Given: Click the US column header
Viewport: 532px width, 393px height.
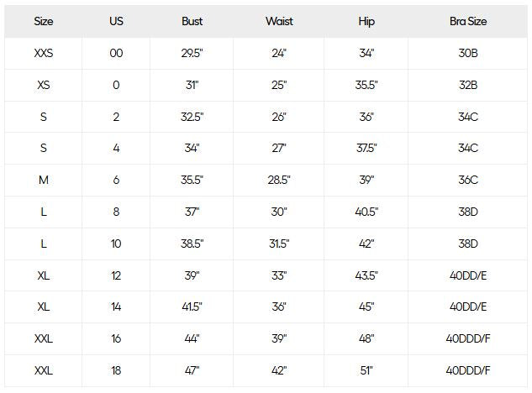Looking at the screenshot, I should [116, 21].
